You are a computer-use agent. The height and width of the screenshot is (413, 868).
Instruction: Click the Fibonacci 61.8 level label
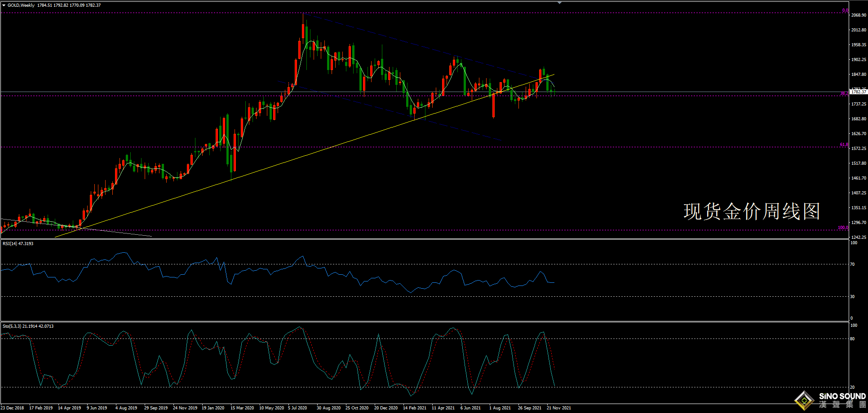pos(844,145)
